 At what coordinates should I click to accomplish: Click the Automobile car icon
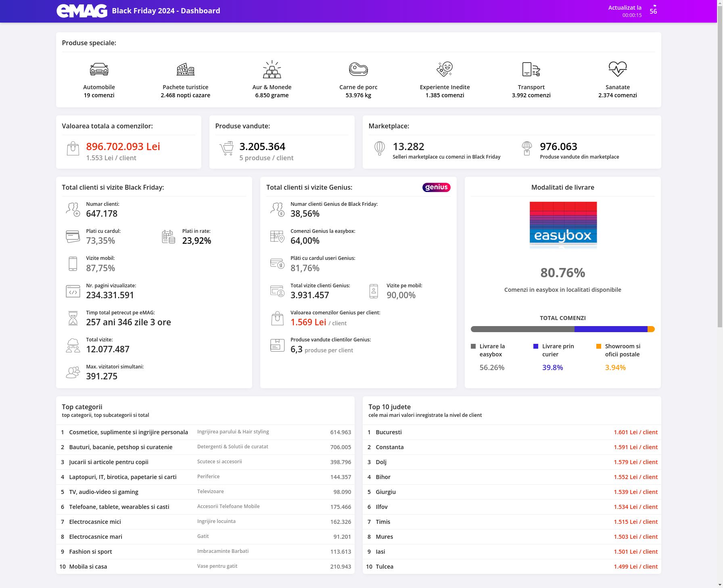[99, 69]
